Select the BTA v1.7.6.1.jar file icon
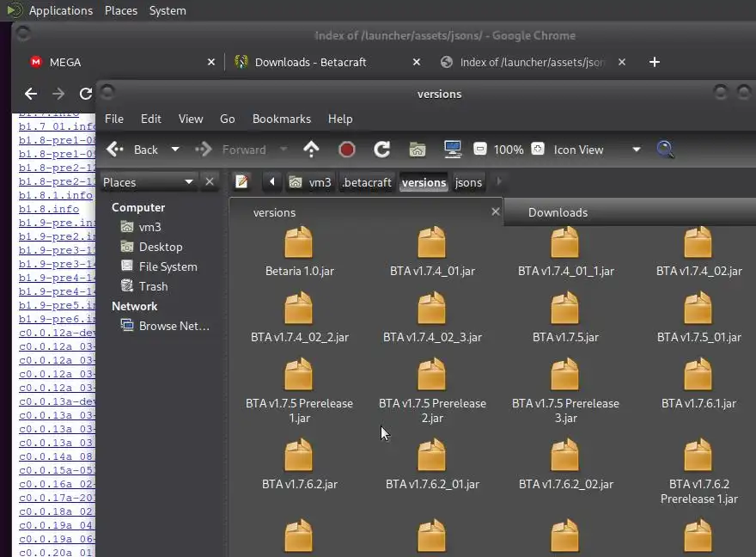756x557 pixels. click(698, 374)
